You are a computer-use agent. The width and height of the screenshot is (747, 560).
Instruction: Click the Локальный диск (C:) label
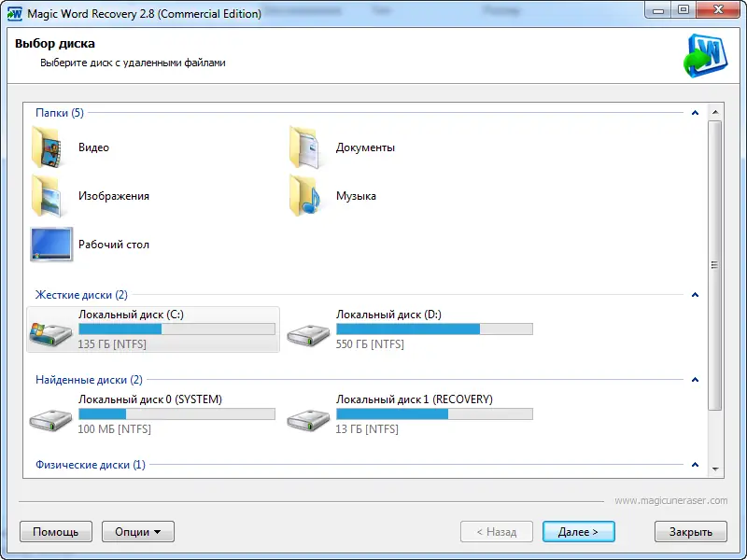pyautogui.click(x=131, y=315)
